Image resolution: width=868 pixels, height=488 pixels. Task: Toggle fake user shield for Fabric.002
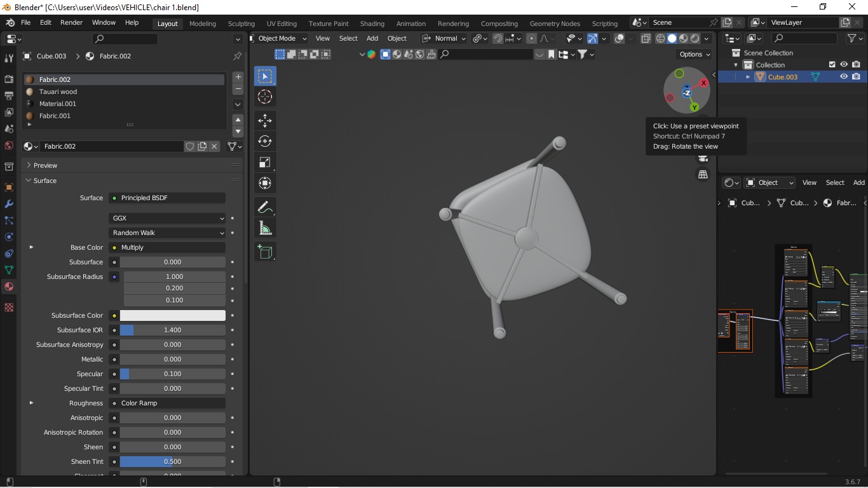coord(189,146)
